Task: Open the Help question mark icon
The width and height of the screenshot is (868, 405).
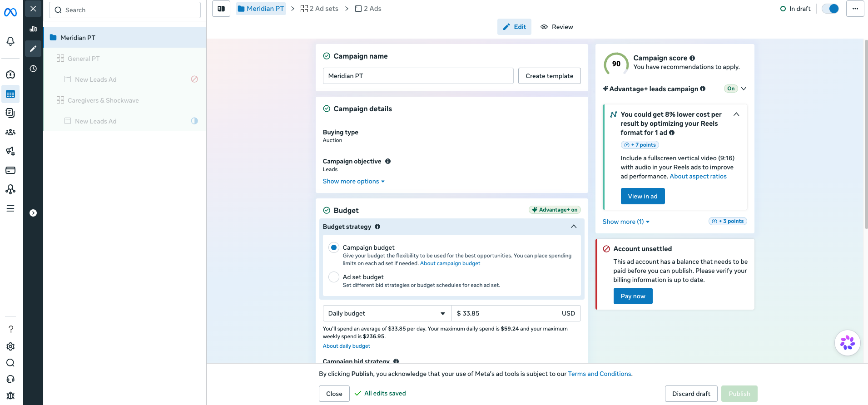Action: [x=10, y=329]
